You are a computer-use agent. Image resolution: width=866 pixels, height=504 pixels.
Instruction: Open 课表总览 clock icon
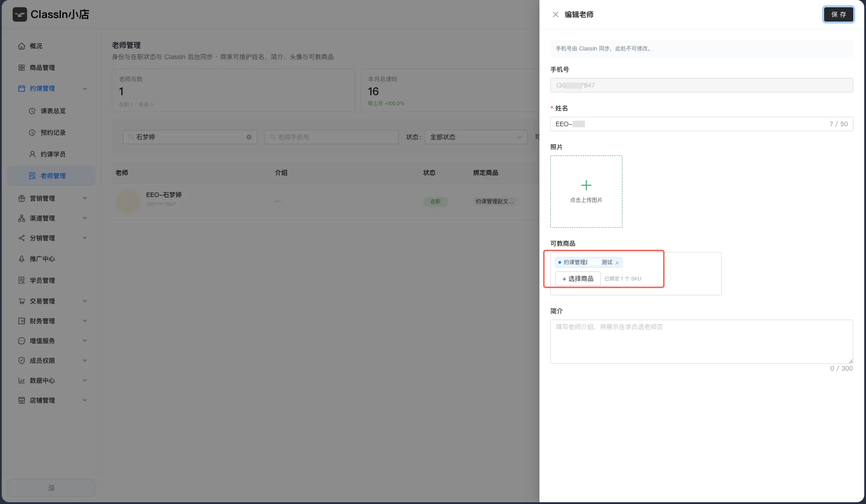(32, 111)
